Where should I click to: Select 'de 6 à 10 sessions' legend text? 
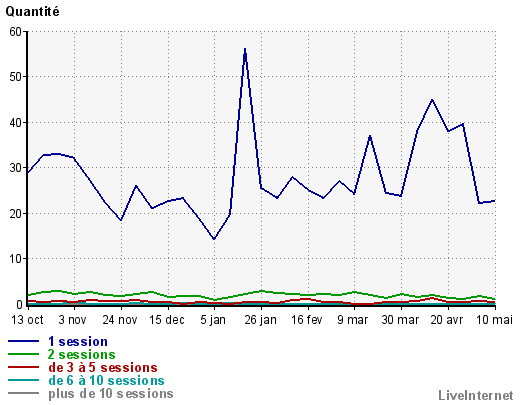[106, 380]
